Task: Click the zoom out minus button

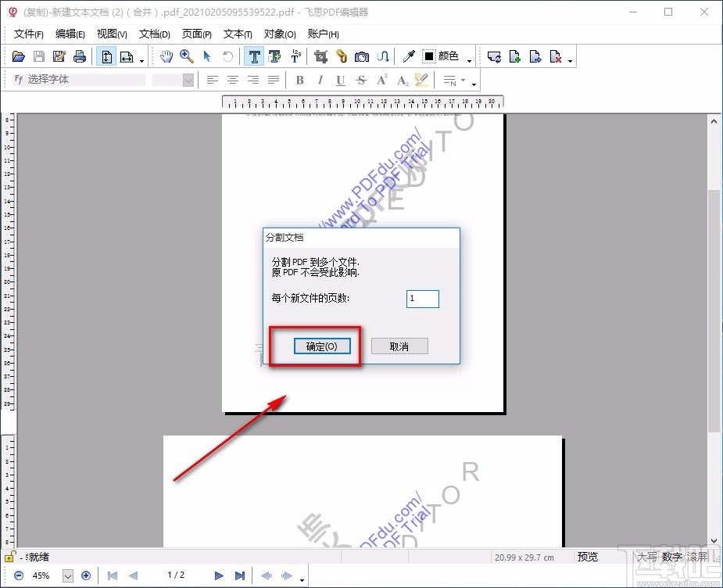Action: [19, 575]
